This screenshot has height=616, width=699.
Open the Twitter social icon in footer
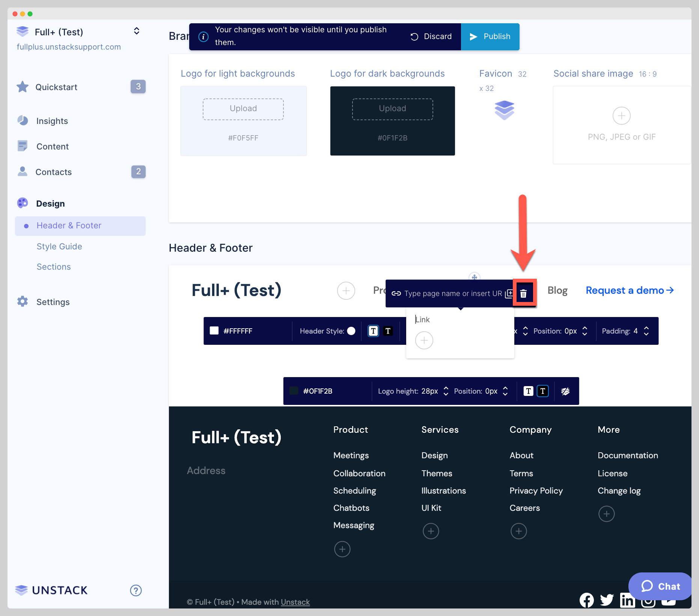tap(607, 600)
